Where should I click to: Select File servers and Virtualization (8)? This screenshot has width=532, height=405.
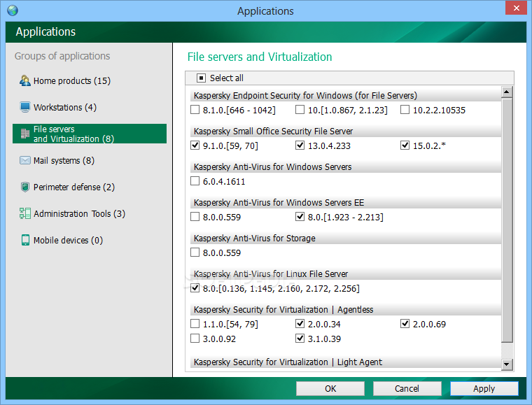click(90, 134)
